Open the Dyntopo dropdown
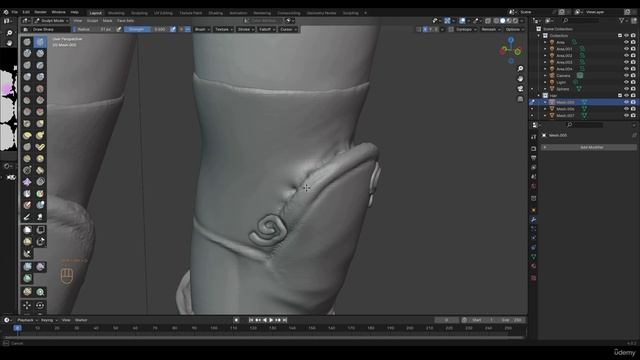 point(466,29)
